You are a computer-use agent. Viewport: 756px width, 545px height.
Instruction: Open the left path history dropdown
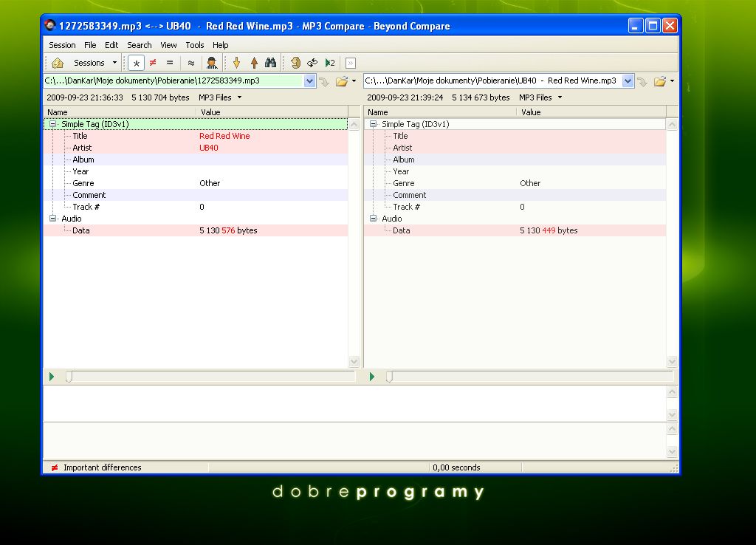[x=309, y=81]
